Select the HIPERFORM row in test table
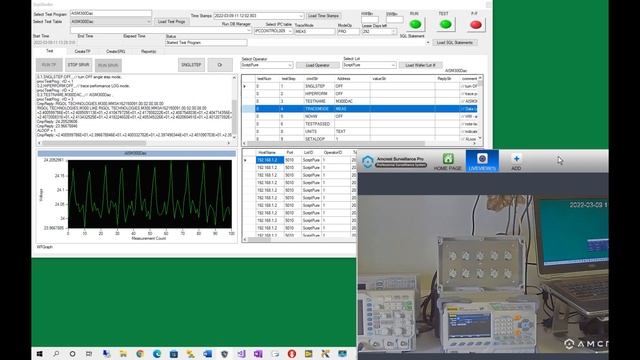Screen dimensions: 640x360 point(360,93)
